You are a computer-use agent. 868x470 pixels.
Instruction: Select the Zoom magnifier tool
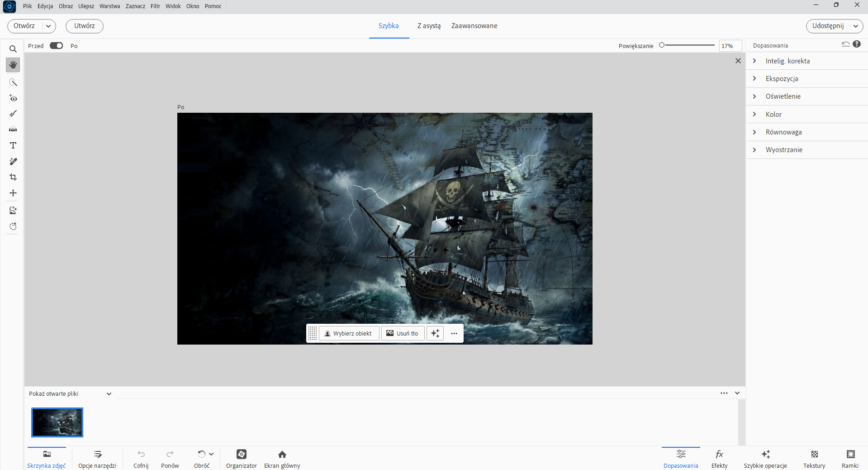(x=13, y=49)
